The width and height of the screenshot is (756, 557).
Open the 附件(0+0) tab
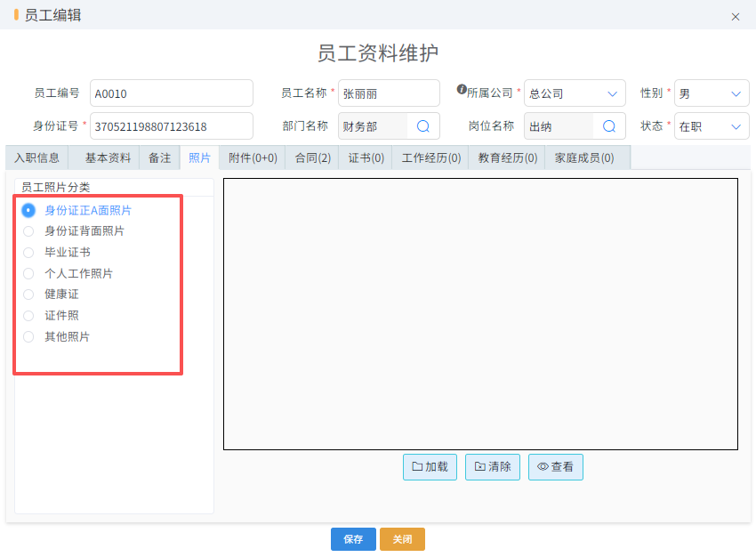click(253, 157)
